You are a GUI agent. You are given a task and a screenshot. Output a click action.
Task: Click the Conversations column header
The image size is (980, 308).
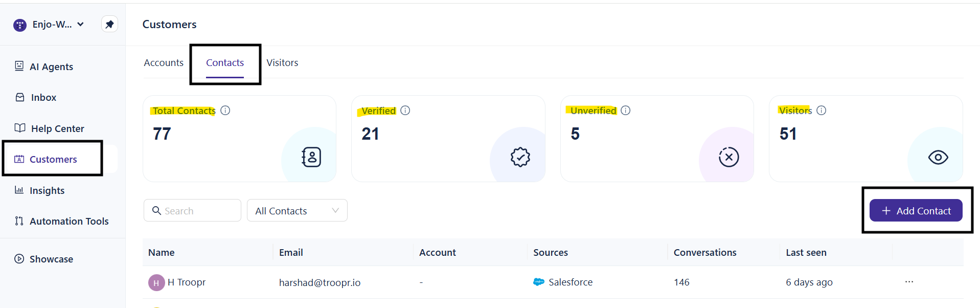click(705, 252)
